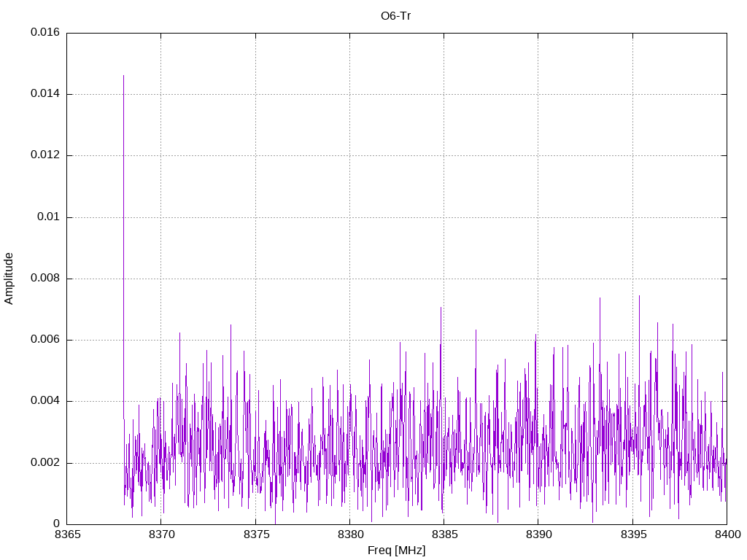Click the 8380 tick label on frequency axis
This screenshot has height=560, width=747.
[349, 534]
